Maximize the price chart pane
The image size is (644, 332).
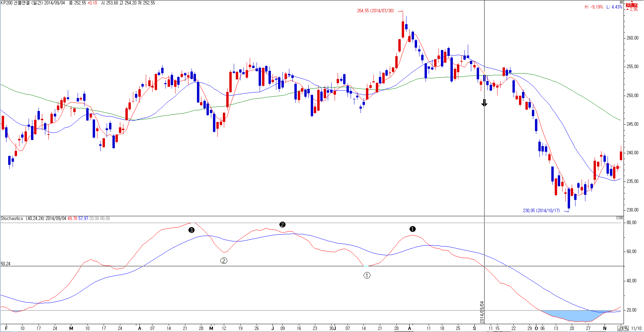(621, 2)
